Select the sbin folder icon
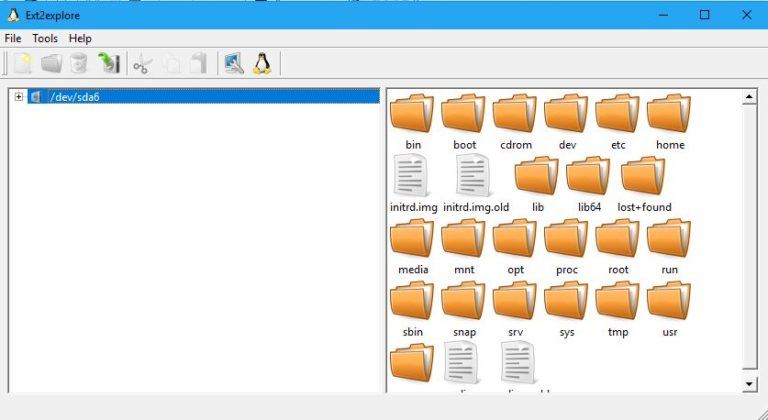768x420 pixels. point(412,300)
